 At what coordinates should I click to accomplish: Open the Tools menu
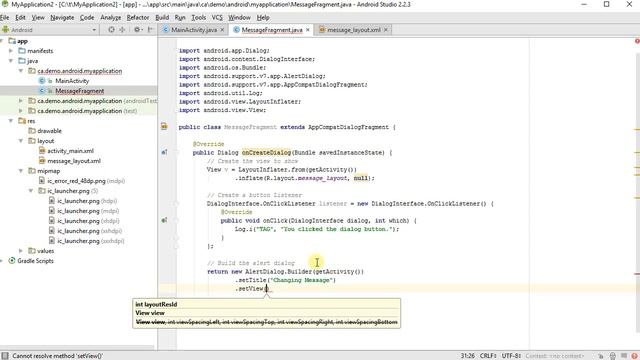[199, 18]
